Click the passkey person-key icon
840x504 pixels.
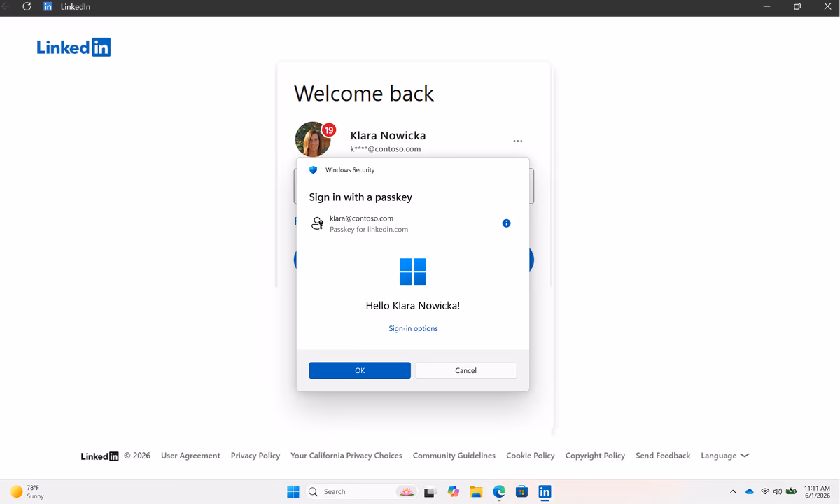point(317,223)
